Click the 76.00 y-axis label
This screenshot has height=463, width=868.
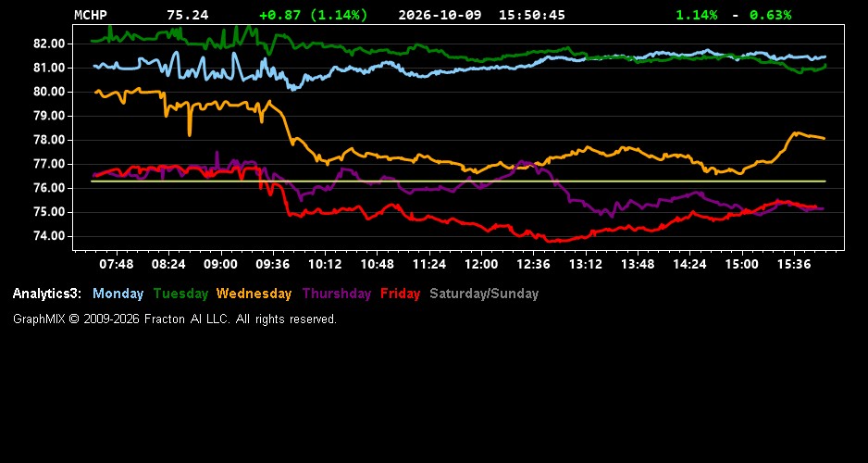(50, 188)
